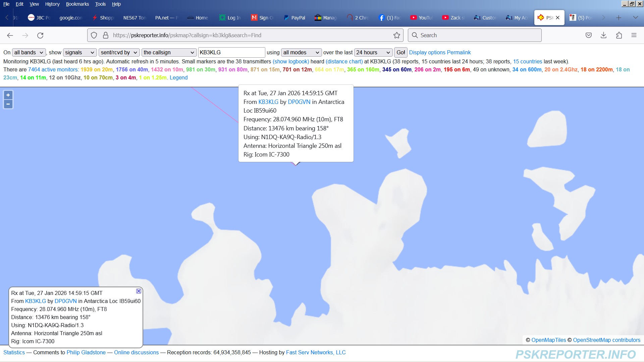Open the browser extensions panel
Screen dimensions: 644x362
point(619,35)
